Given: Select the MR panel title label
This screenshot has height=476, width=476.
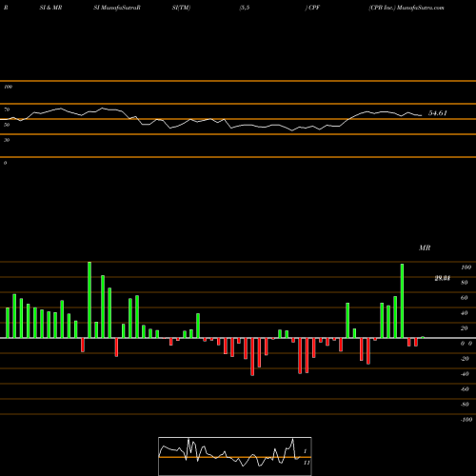Looking at the screenshot, I should [425, 248].
